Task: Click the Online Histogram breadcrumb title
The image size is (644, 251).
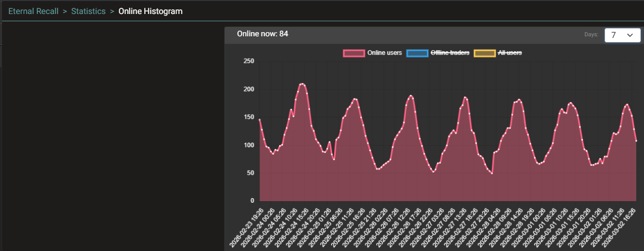Action: click(x=150, y=11)
